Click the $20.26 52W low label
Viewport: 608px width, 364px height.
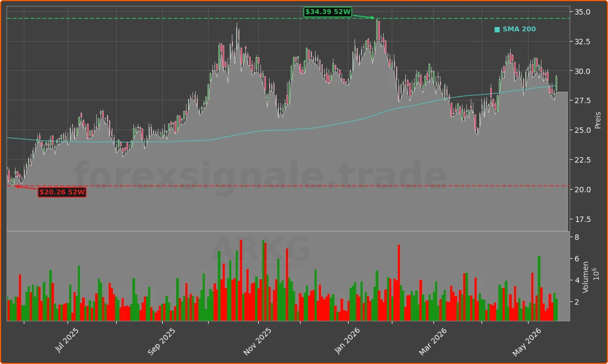pyautogui.click(x=62, y=192)
